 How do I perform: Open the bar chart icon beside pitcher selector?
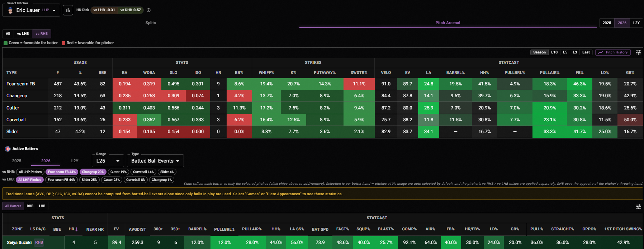pos(68,10)
